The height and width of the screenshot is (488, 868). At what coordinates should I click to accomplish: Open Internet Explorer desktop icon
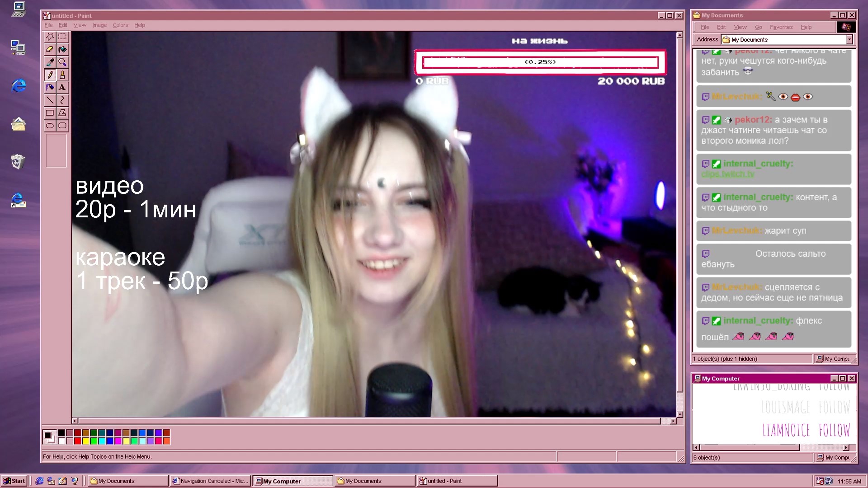(x=18, y=85)
